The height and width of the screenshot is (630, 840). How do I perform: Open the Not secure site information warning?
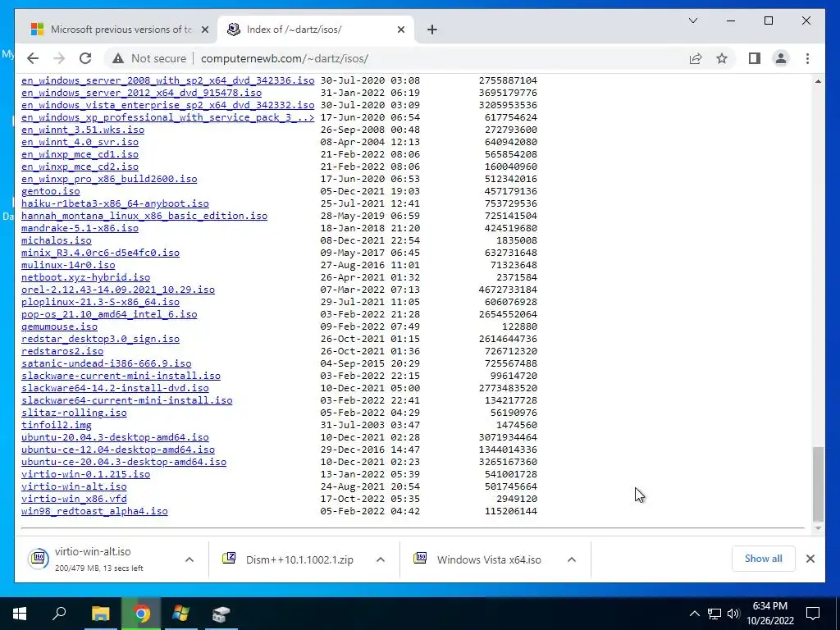pyautogui.click(x=149, y=58)
